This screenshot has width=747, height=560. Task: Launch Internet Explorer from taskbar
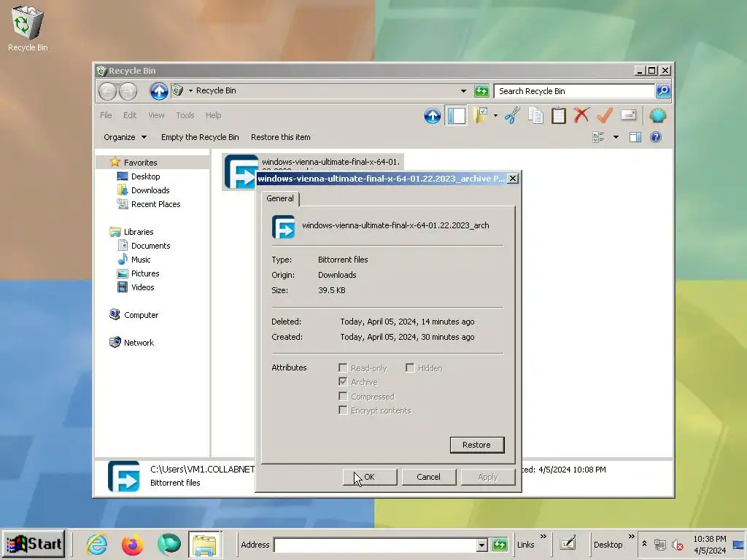[x=97, y=544]
